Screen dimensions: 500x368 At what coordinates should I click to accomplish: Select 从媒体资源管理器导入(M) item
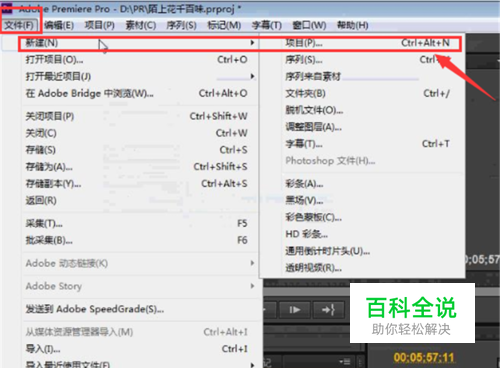pos(140,332)
